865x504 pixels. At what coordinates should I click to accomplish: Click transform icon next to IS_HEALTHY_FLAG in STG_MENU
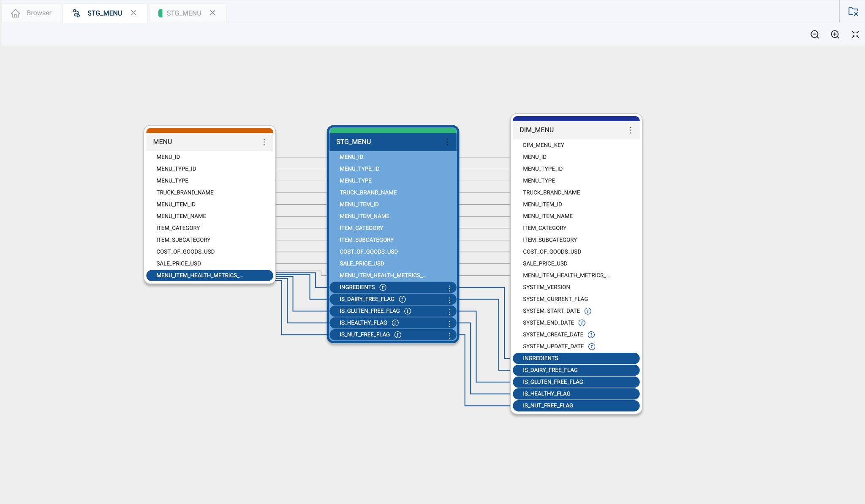point(395,323)
